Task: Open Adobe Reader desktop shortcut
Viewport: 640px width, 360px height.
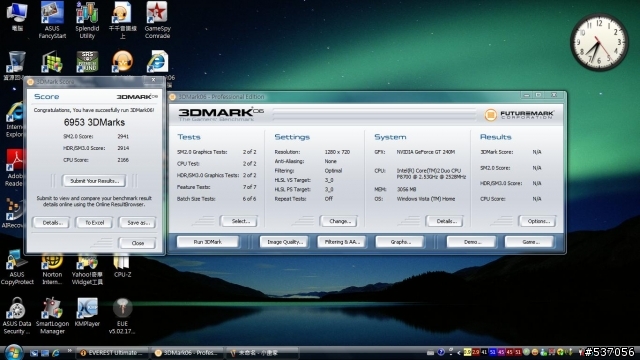Action: pyautogui.click(x=14, y=167)
